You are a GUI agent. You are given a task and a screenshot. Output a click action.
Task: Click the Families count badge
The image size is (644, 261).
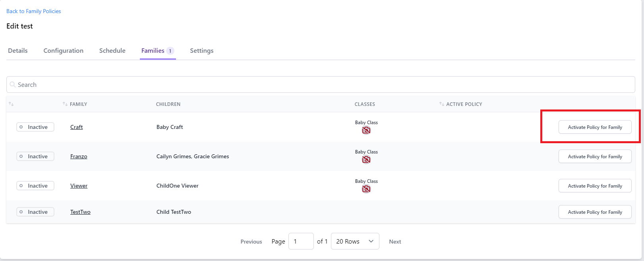(x=170, y=51)
